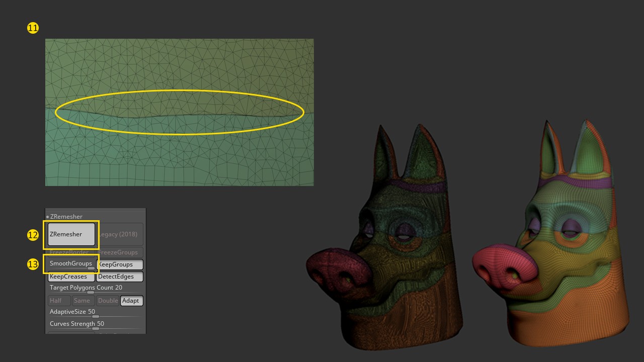Toggle the Adapt button

point(131,301)
